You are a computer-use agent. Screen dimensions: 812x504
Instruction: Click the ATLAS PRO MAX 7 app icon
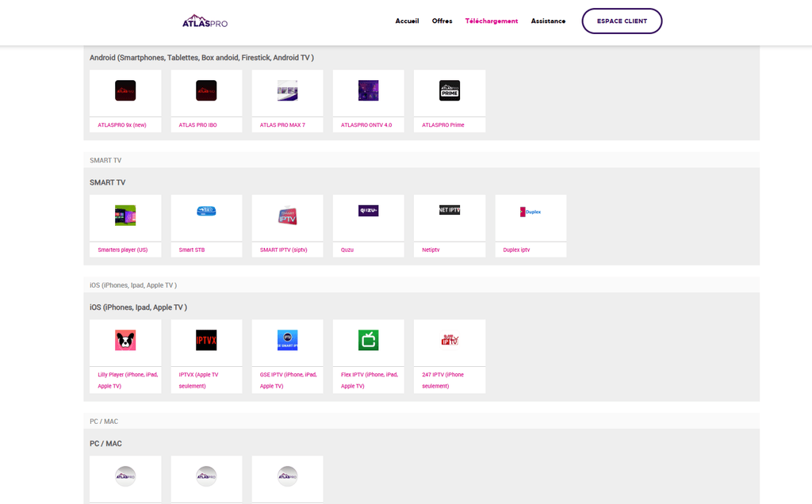coord(287,90)
